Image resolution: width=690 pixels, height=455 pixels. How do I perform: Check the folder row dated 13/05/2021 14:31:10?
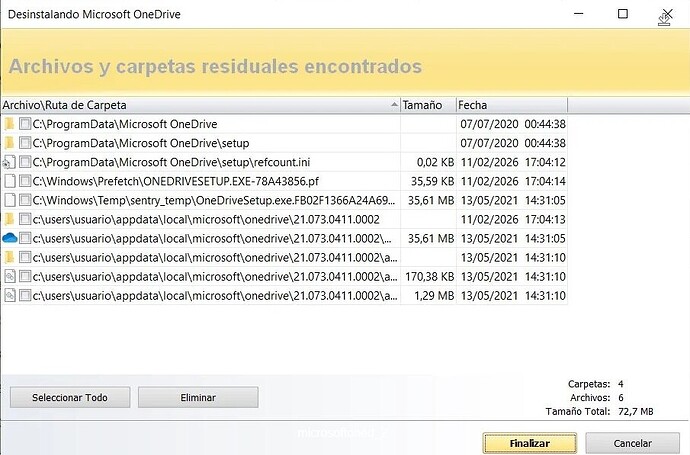25,257
